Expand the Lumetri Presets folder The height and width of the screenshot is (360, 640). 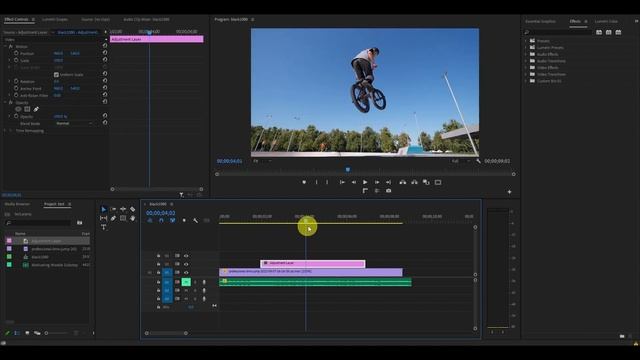(526, 47)
